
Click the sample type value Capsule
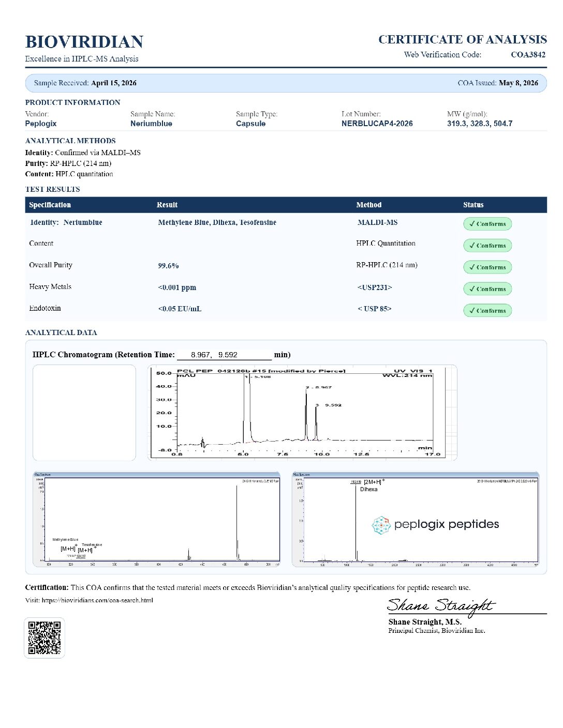(x=250, y=124)
